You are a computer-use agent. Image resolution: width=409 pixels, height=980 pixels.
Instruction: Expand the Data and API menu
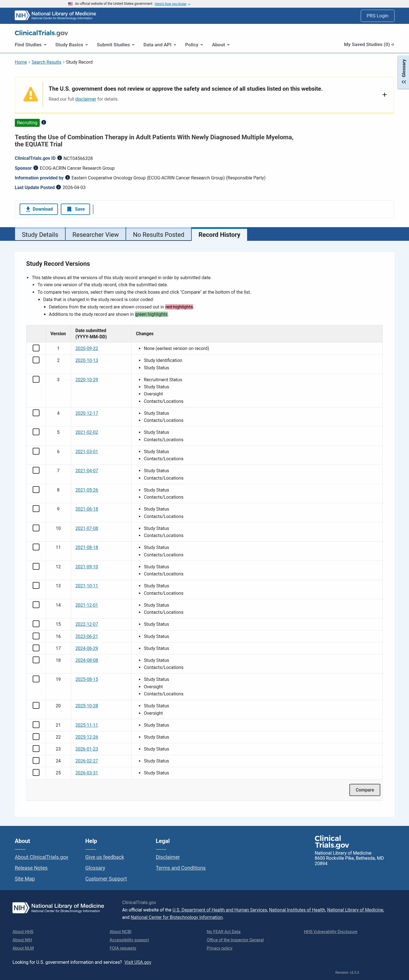160,45
